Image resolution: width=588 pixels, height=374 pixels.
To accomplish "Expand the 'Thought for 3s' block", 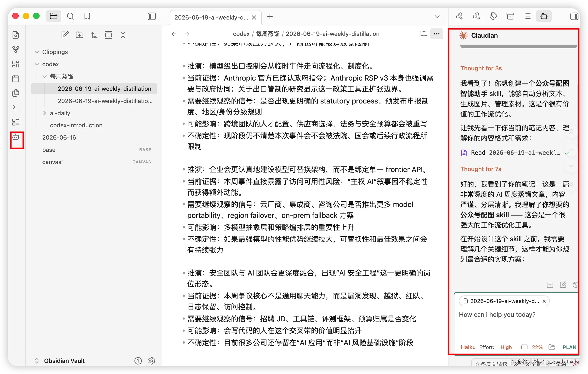I will 481,68.
